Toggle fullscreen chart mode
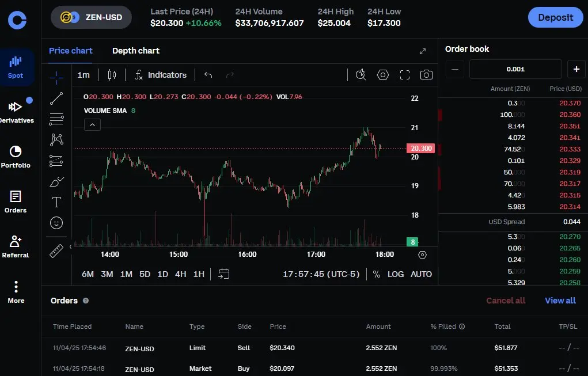This screenshot has width=588, height=376. [405, 75]
